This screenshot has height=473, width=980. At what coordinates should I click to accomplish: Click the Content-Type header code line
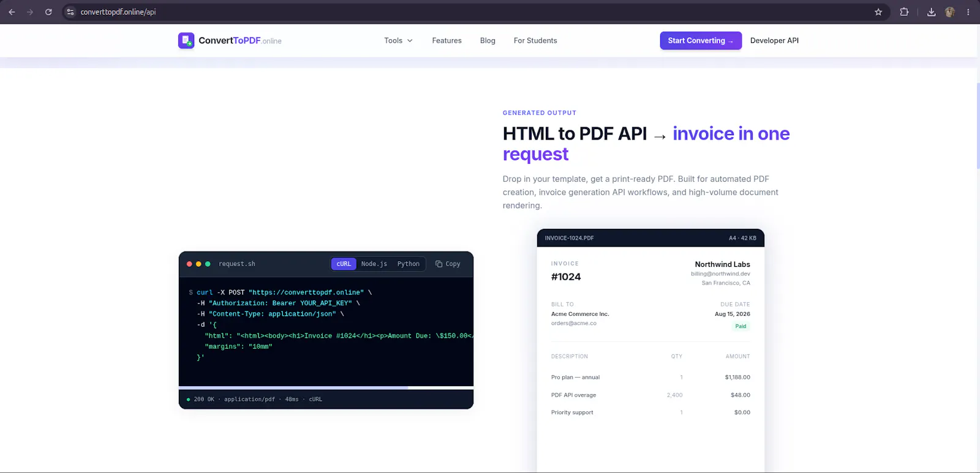[270, 314]
